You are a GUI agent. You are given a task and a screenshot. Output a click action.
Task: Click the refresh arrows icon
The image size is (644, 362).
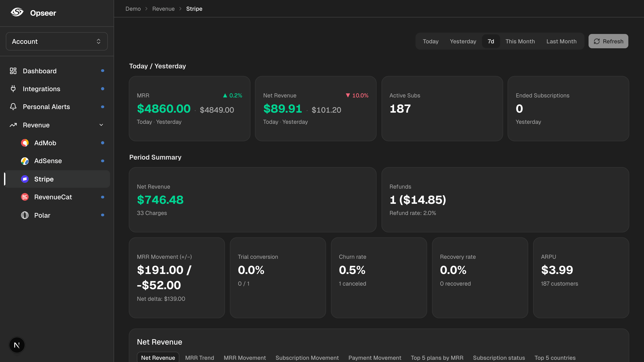pyautogui.click(x=597, y=41)
